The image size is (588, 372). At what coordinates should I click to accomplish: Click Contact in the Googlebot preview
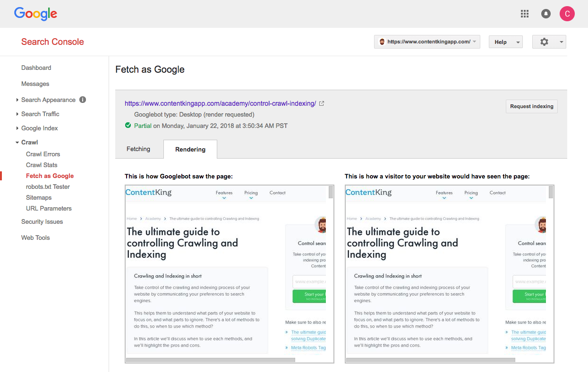[277, 193]
